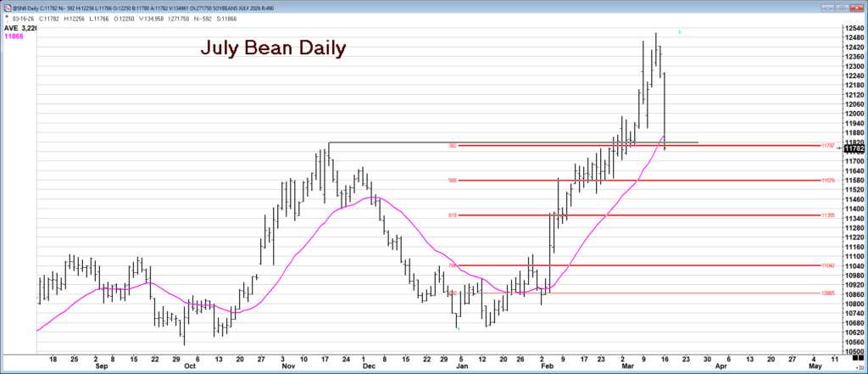This screenshot has width=868, height=374.
Task: Click the 11042 Fibonacci price label
Action: tap(829, 265)
